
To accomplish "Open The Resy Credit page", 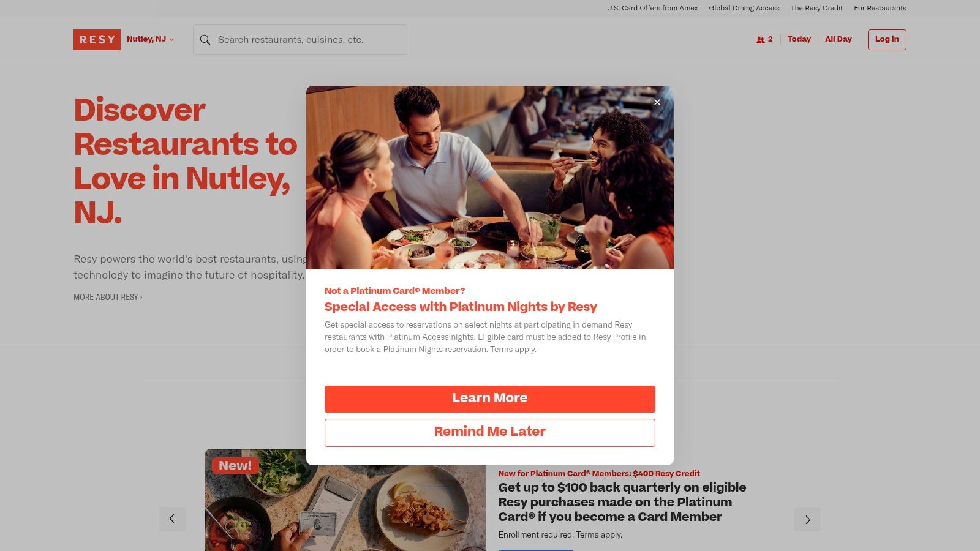I will 816,8.
